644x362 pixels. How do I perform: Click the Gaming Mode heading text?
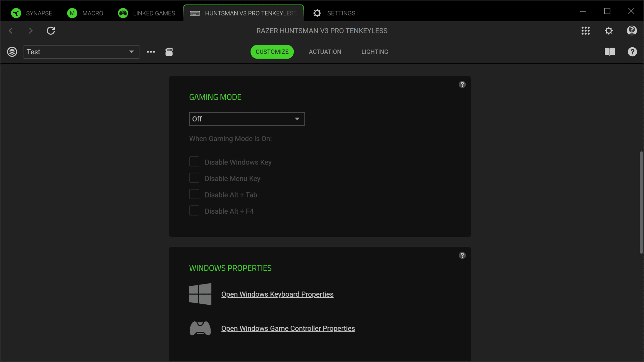click(x=215, y=97)
